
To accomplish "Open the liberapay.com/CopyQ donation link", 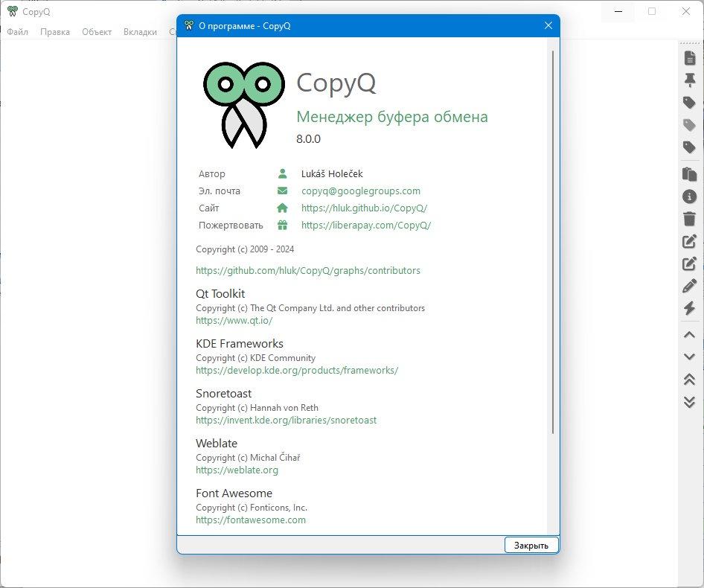I will click(x=366, y=225).
